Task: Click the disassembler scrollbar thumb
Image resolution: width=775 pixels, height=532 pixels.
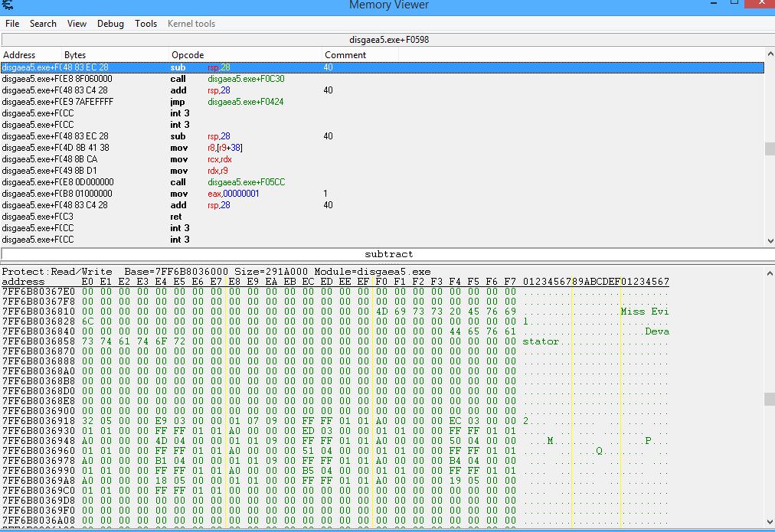Action: point(770,149)
